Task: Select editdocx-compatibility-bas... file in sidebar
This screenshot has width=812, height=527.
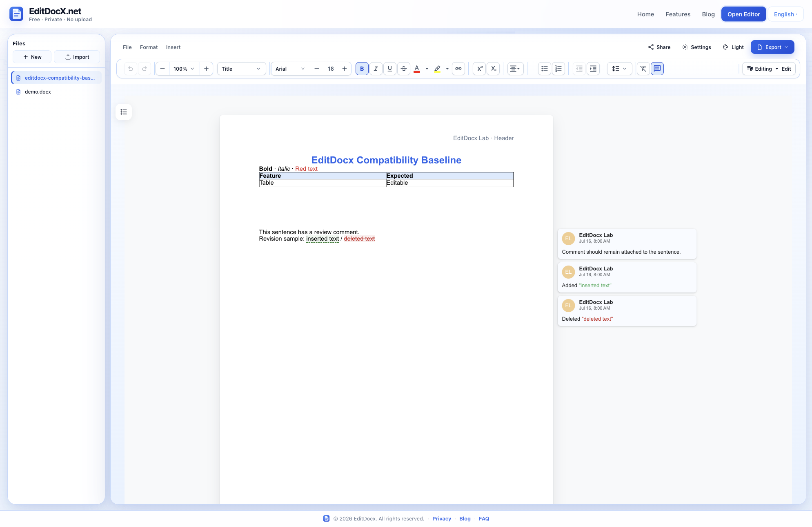Action: tap(56, 78)
